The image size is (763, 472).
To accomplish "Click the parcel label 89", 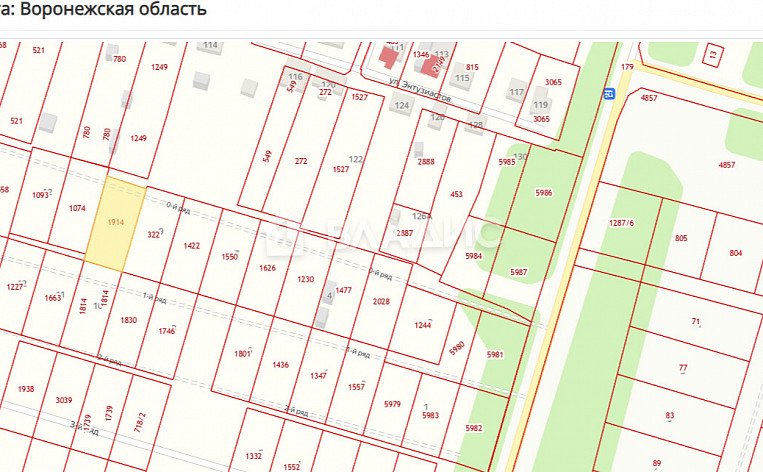I will (x=657, y=463).
